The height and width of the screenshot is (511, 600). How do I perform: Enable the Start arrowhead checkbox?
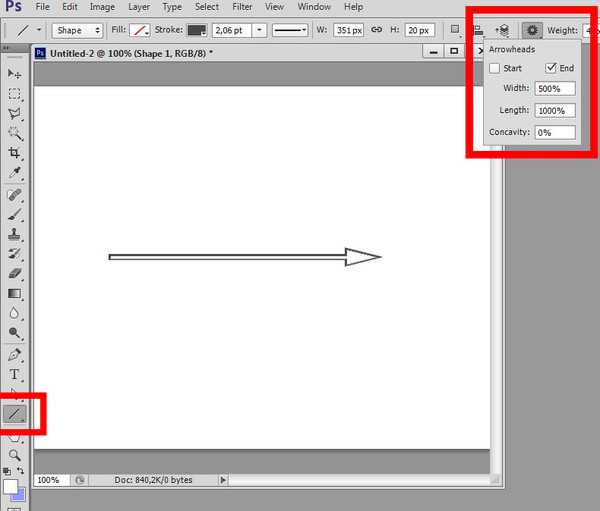tap(494, 68)
